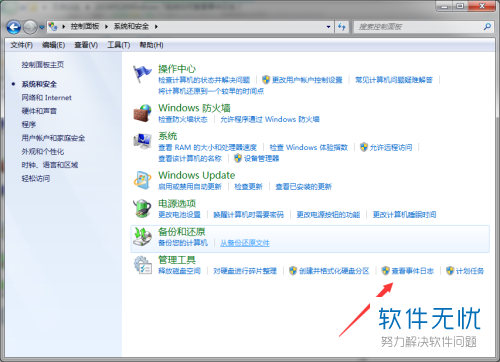
Task: Open 程序 category in sidebar
Action: click(x=29, y=124)
